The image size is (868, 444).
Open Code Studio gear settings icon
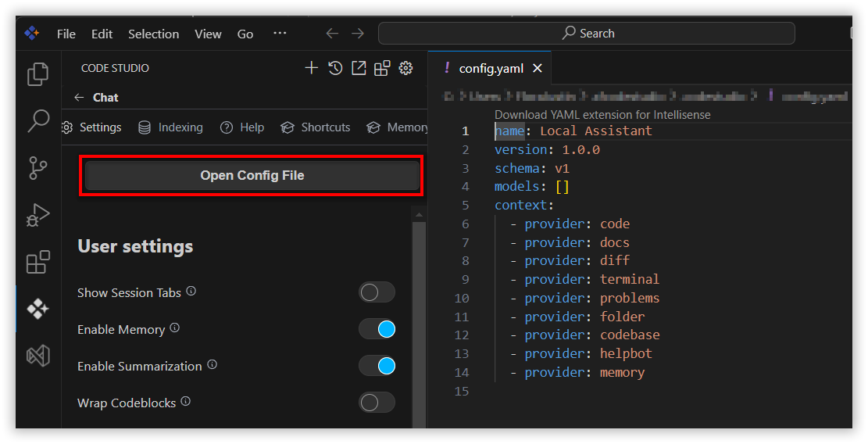point(405,68)
